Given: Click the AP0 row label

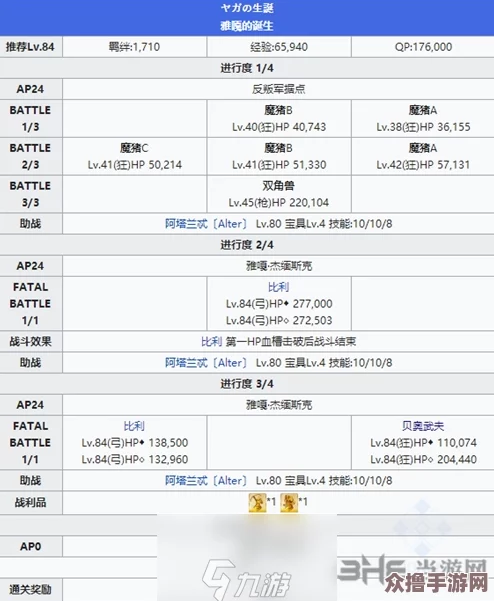Looking at the screenshot, I should point(31,547).
